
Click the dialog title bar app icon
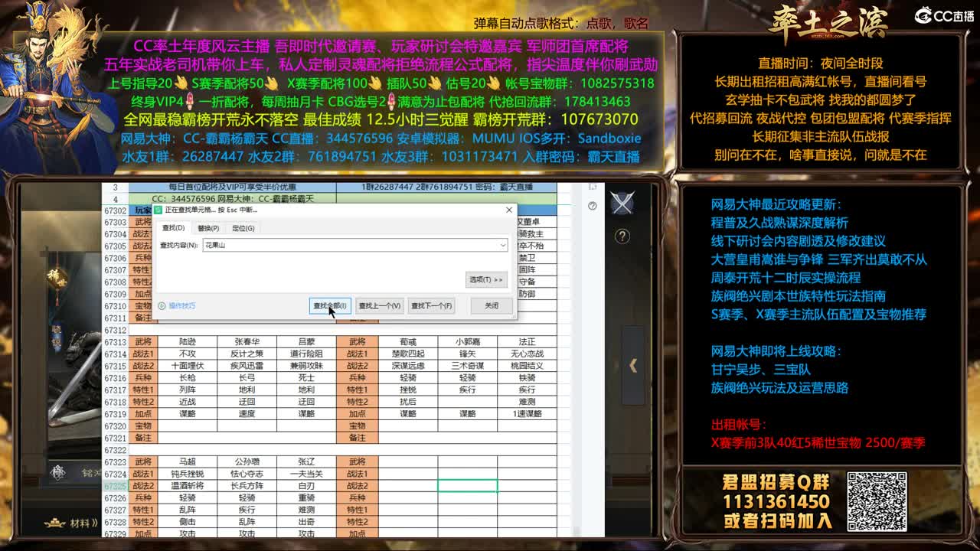(158, 210)
